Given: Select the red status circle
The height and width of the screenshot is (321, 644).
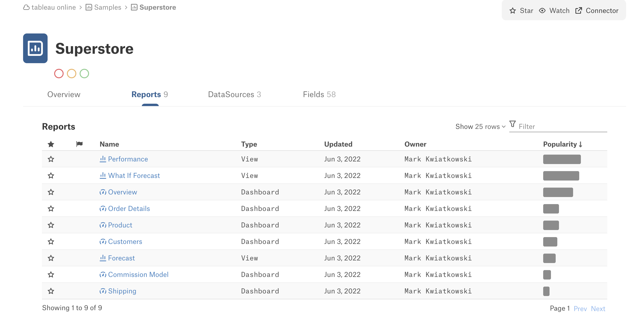Looking at the screenshot, I should pyautogui.click(x=59, y=74).
